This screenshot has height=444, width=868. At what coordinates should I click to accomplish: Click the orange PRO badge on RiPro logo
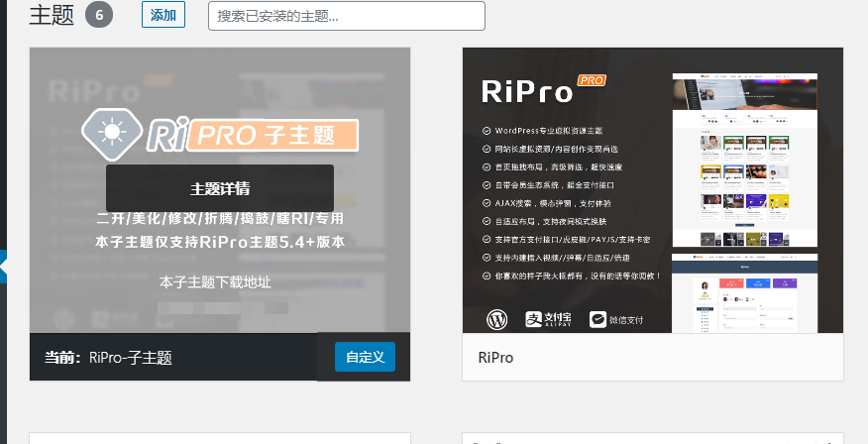tap(592, 81)
